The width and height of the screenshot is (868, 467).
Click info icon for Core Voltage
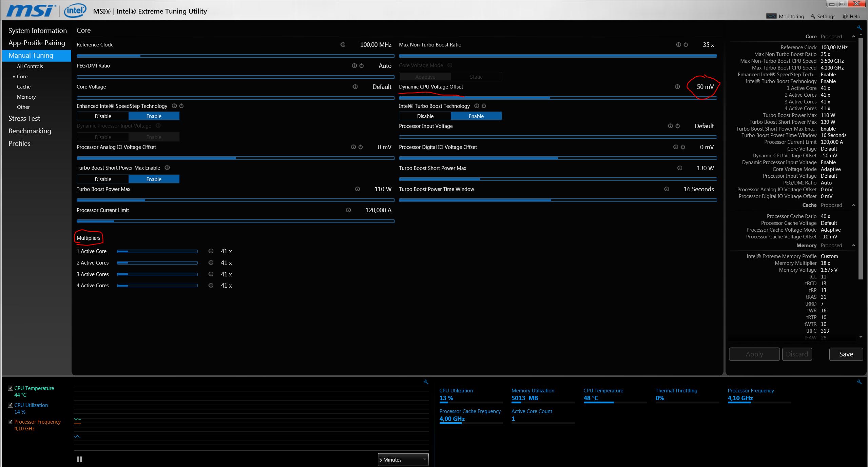coord(355,86)
